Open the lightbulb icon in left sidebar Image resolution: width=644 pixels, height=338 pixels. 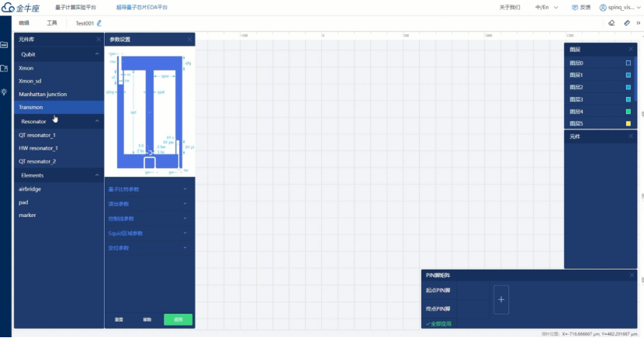coord(4,91)
